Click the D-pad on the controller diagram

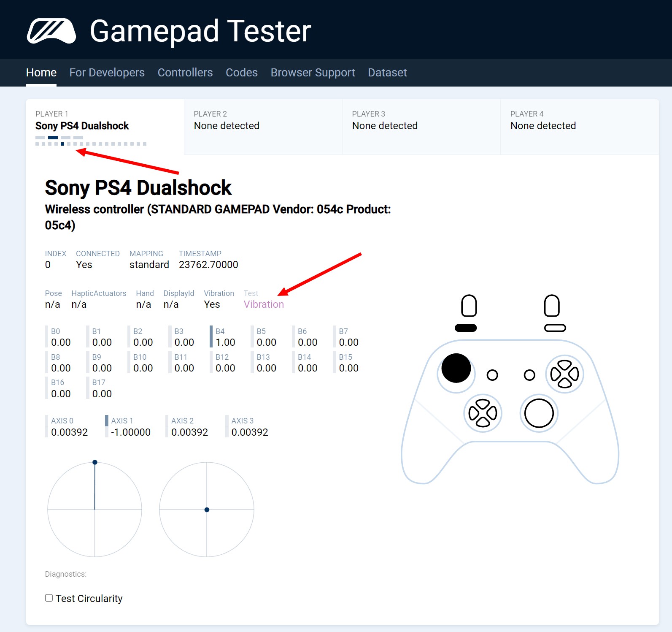pos(483,413)
